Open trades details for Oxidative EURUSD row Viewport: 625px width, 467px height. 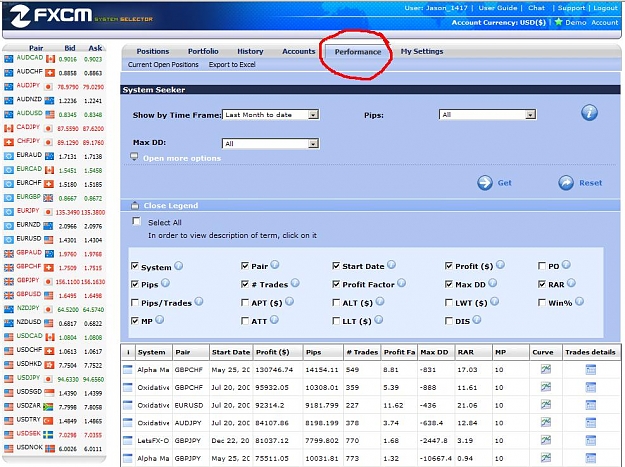point(591,405)
